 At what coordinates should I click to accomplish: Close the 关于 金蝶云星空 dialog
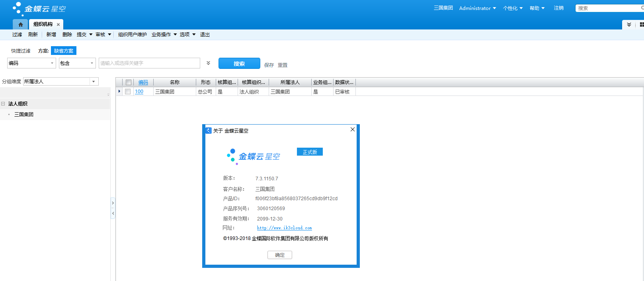(353, 129)
